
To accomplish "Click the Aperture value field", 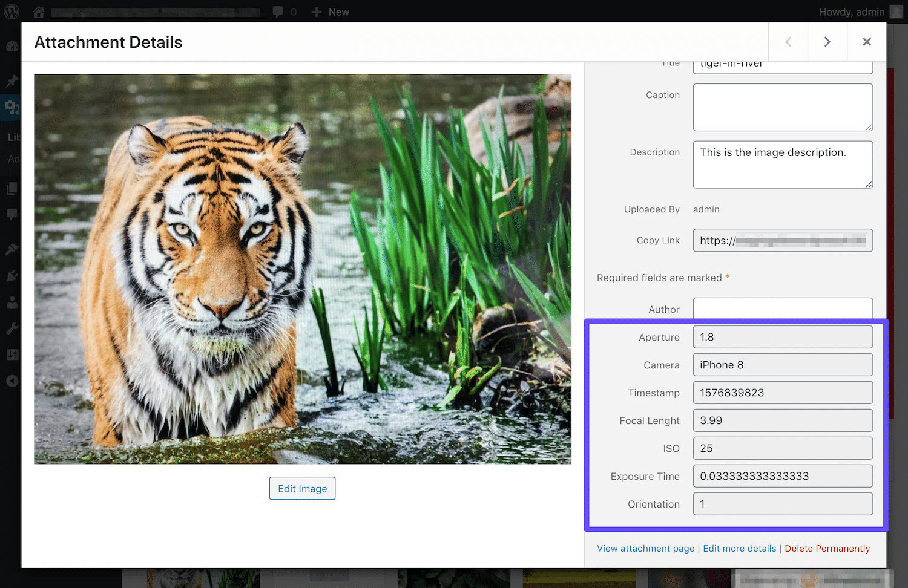I will (782, 337).
